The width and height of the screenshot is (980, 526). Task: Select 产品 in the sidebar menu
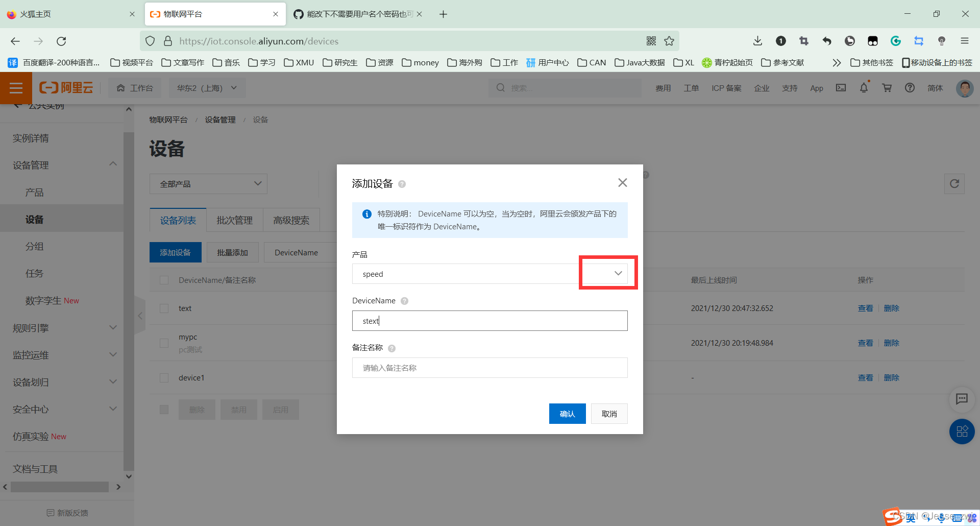click(x=34, y=193)
